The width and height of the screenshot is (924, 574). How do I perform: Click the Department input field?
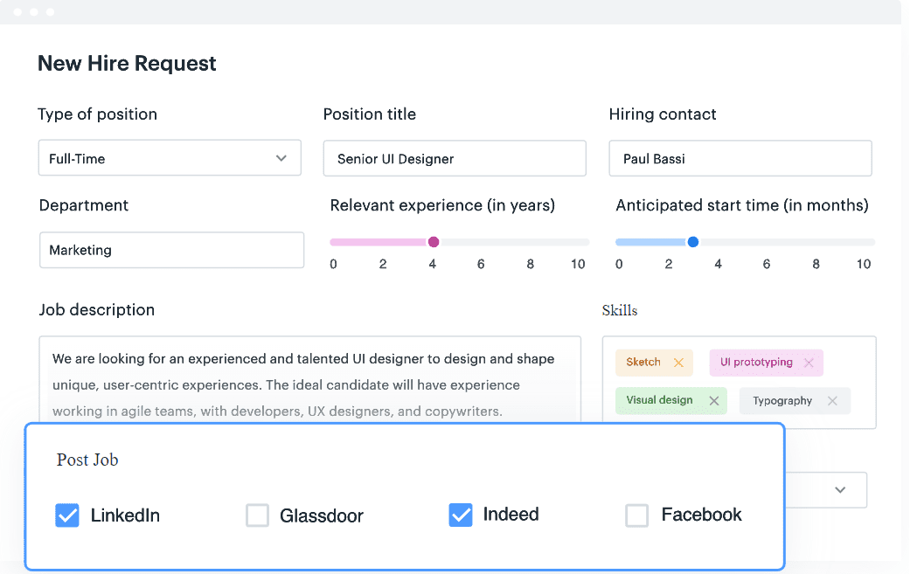coord(171,250)
